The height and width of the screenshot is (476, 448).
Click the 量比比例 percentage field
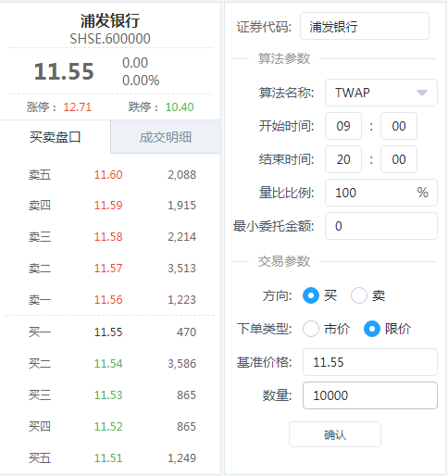coord(381,193)
